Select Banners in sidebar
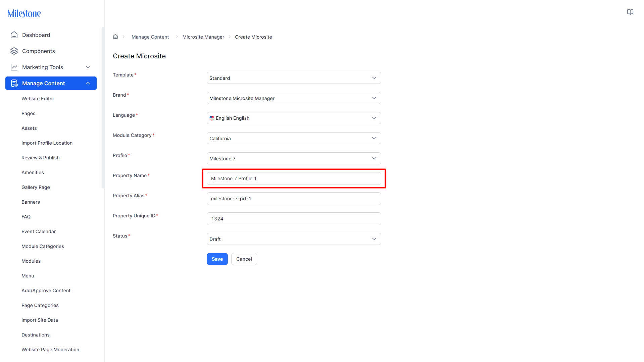Viewport: 644px width, 362px height. tap(31, 202)
